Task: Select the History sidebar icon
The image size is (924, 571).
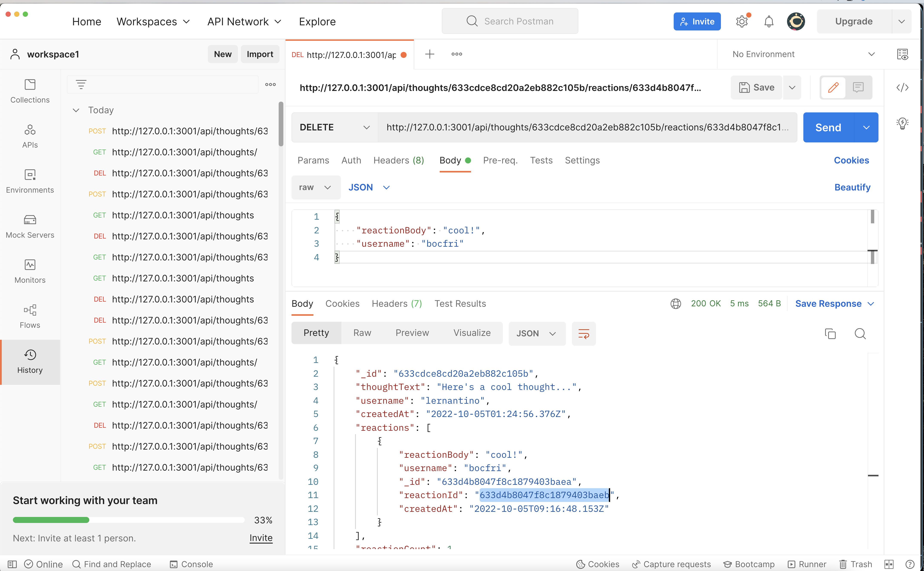Action: [30, 361]
